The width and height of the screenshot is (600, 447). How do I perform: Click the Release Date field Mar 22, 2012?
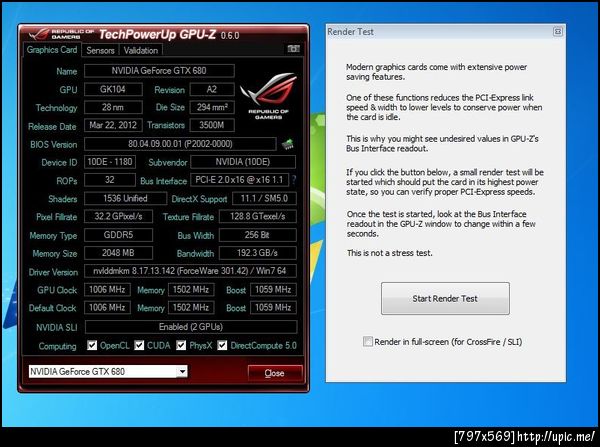click(x=113, y=125)
